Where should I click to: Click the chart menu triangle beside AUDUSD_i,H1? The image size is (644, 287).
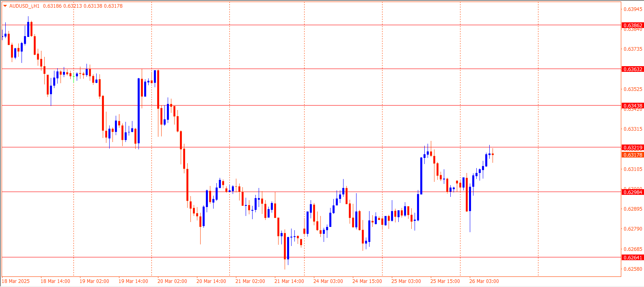click(5, 6)
